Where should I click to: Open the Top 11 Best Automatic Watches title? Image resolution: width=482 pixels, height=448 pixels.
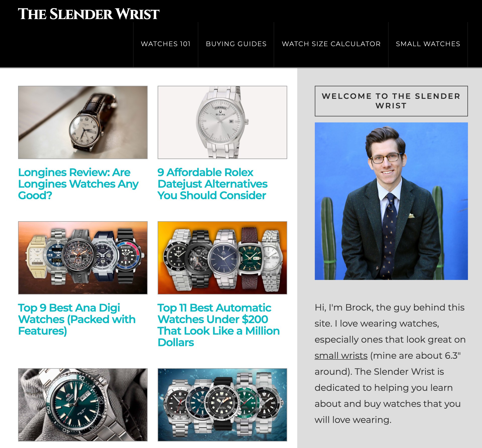click(219, 325)
